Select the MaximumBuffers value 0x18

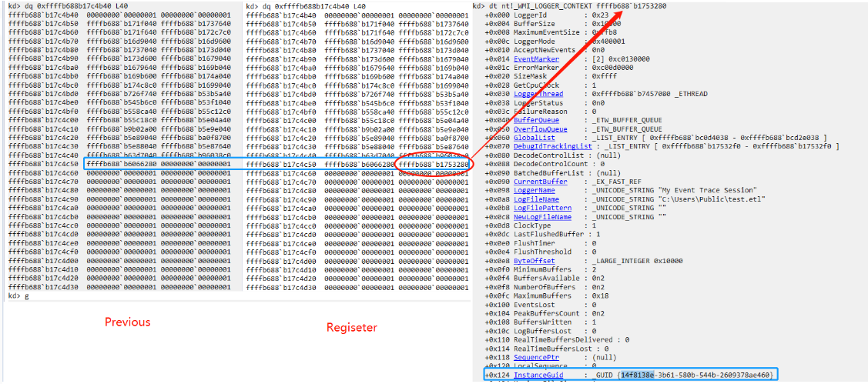pos(600,296)
